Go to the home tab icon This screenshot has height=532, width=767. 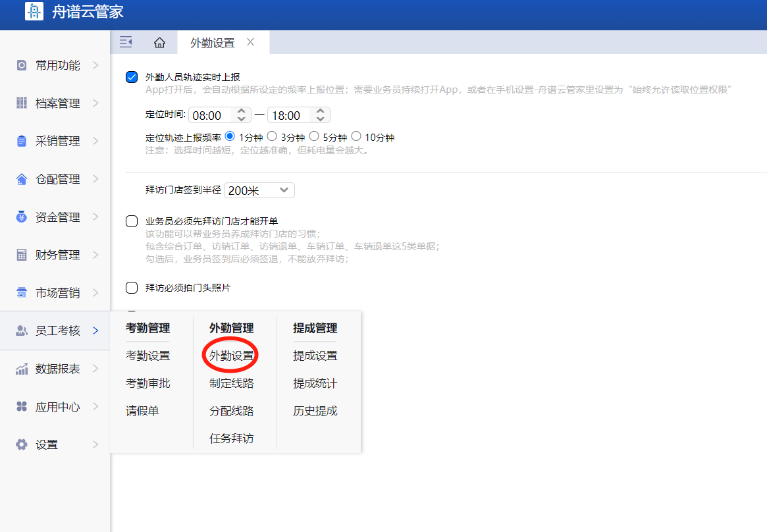tap(159, 43)
